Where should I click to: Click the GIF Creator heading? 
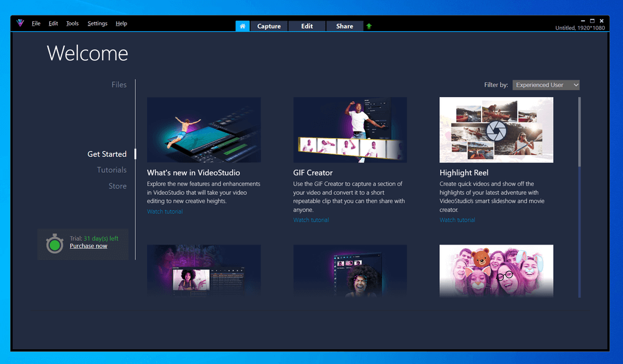click(313, 173)
